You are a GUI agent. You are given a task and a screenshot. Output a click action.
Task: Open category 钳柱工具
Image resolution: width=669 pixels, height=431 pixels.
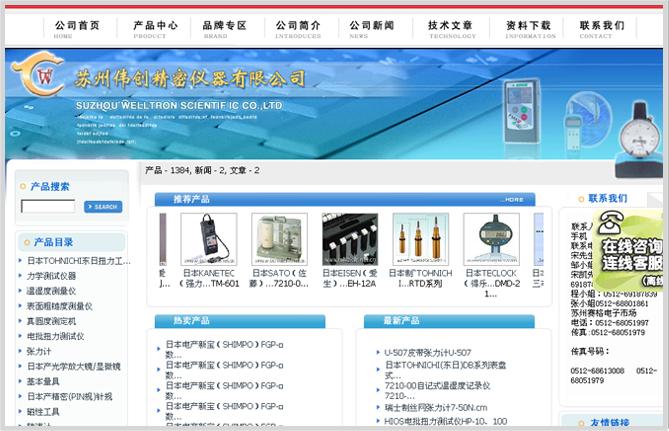43,412
